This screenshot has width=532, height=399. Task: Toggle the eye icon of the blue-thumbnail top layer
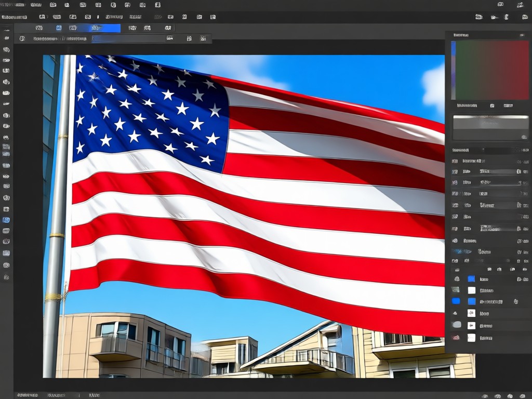pos(457,279)
